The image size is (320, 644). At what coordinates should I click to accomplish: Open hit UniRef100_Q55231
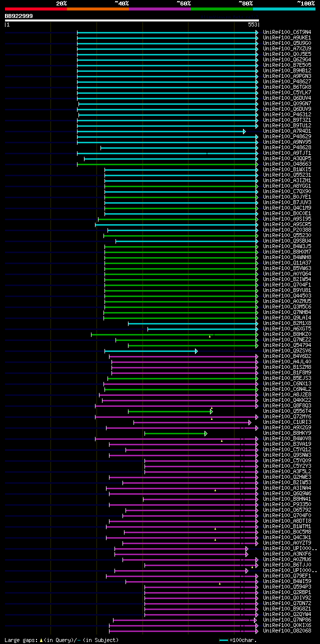pyautogui.click(x=287, y=175)
